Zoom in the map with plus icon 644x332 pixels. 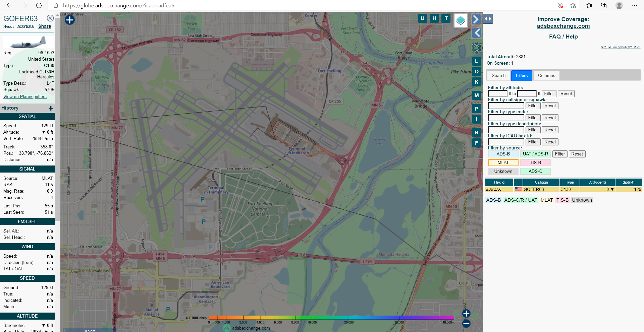(466, 314)
